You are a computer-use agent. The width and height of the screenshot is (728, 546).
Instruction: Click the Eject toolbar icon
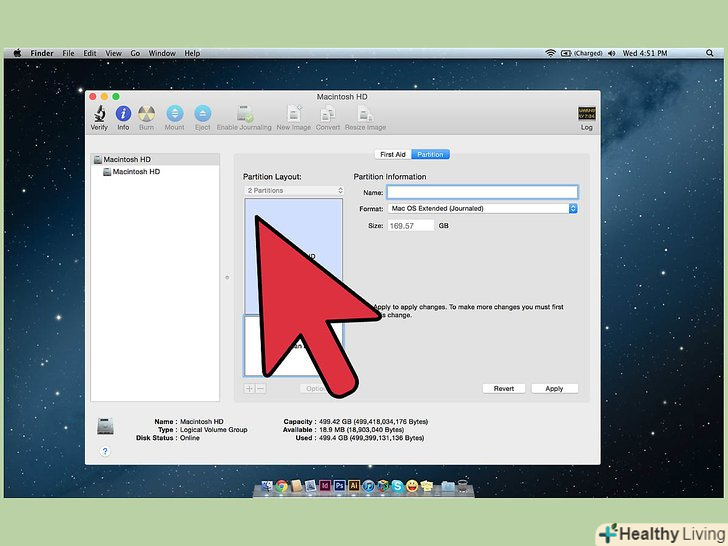(x=202, y=113)
